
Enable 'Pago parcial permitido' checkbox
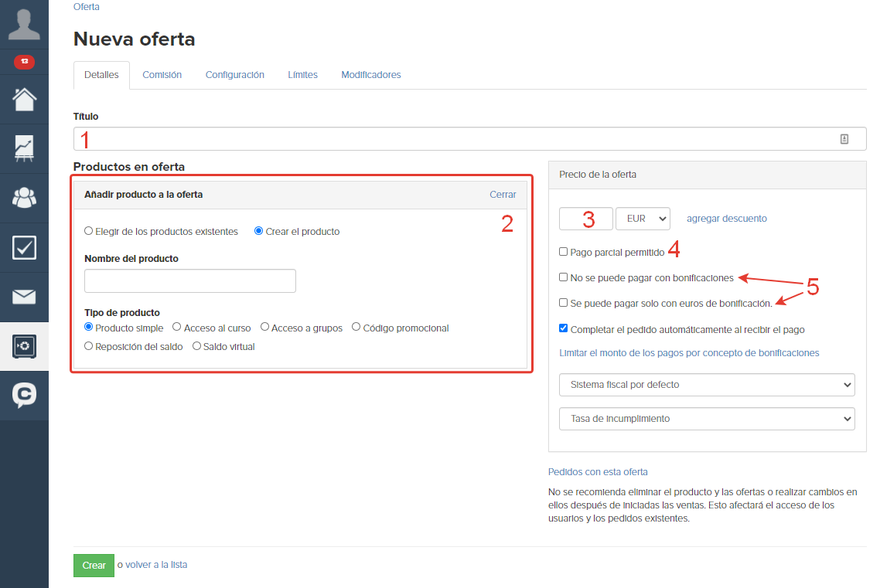pyautogui.click(x=564, y=252)
